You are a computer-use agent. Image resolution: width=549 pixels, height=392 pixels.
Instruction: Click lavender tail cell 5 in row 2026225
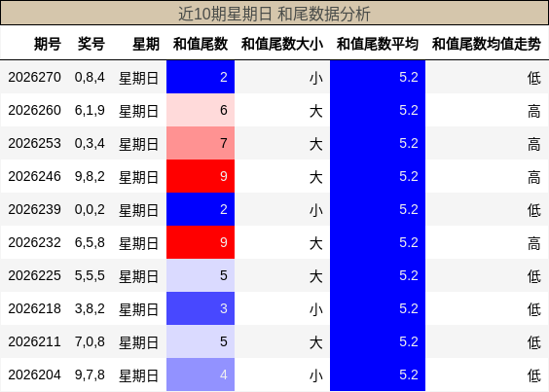pos(201,275)
